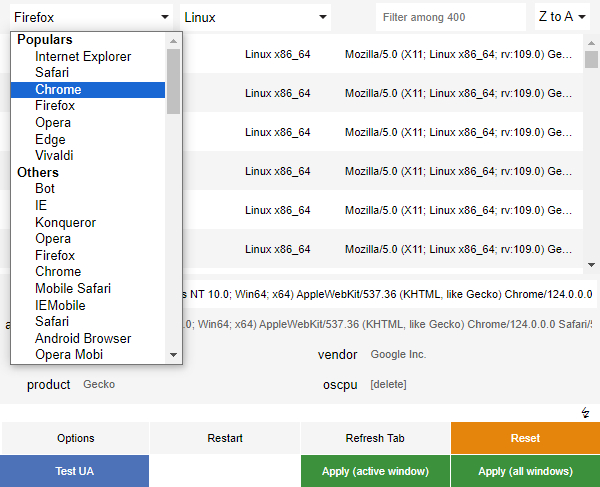Click the dropdown list scroll-up arrow
The image size is (600, 487).
click(173, 41)
